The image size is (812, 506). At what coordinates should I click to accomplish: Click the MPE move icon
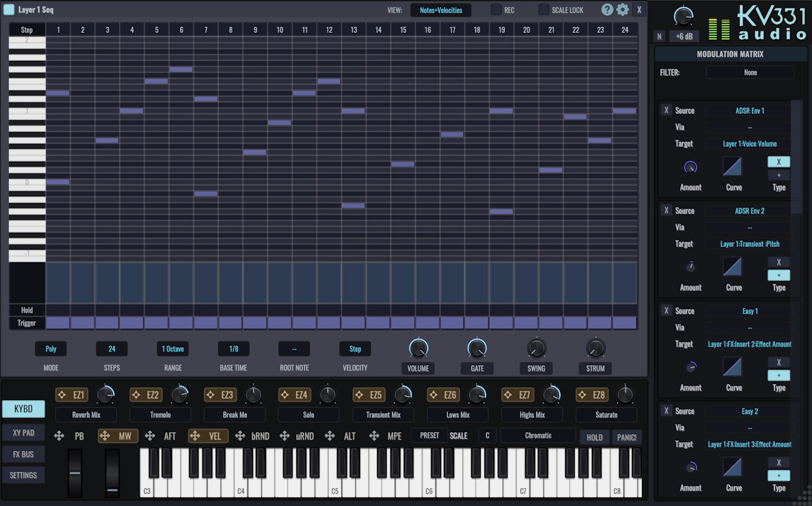375,436
